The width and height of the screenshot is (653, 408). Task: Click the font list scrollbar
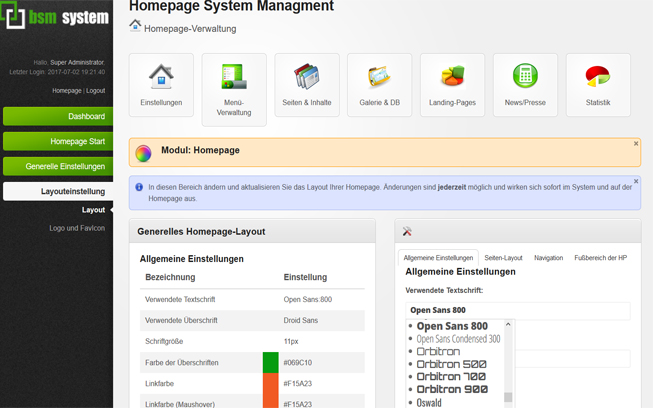pos(508,360)
